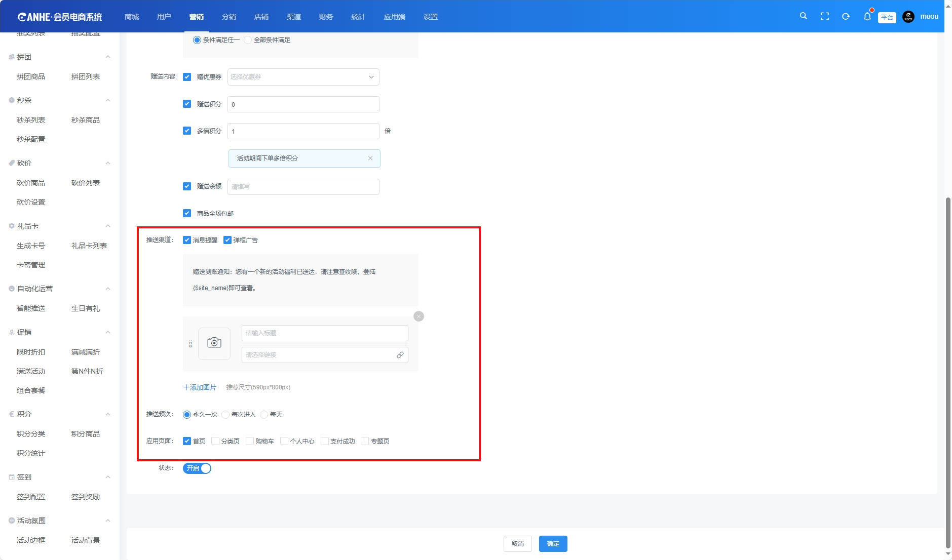This screenshot has width=952, height=560.
Task: Click the 添加图片 link
Action: [200, 387]
